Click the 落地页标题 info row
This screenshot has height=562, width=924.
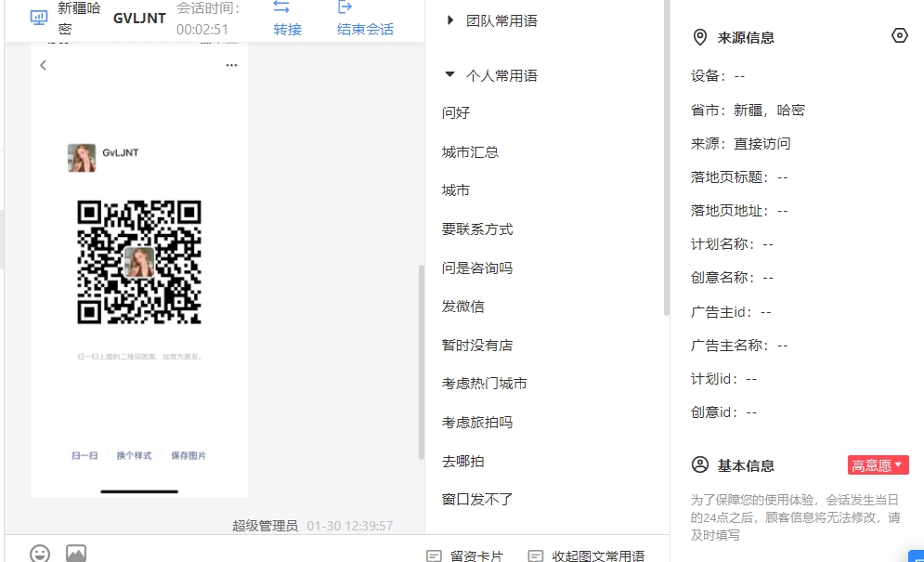click(739, 177)
